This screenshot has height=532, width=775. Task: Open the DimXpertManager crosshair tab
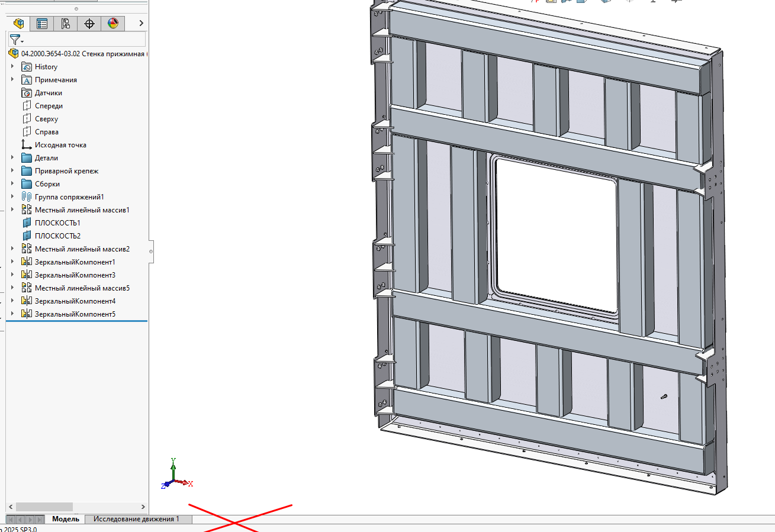[89, 24]
